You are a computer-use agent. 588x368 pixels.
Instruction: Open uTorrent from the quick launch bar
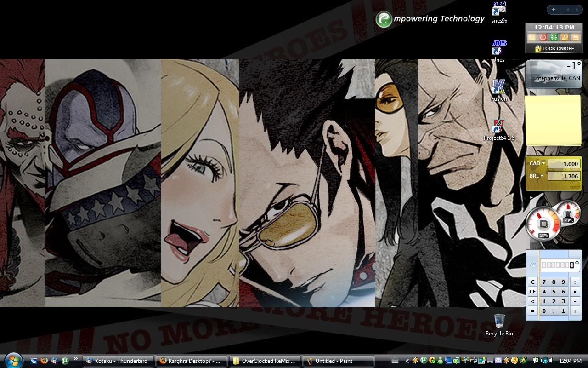click(x=65, y=361)
